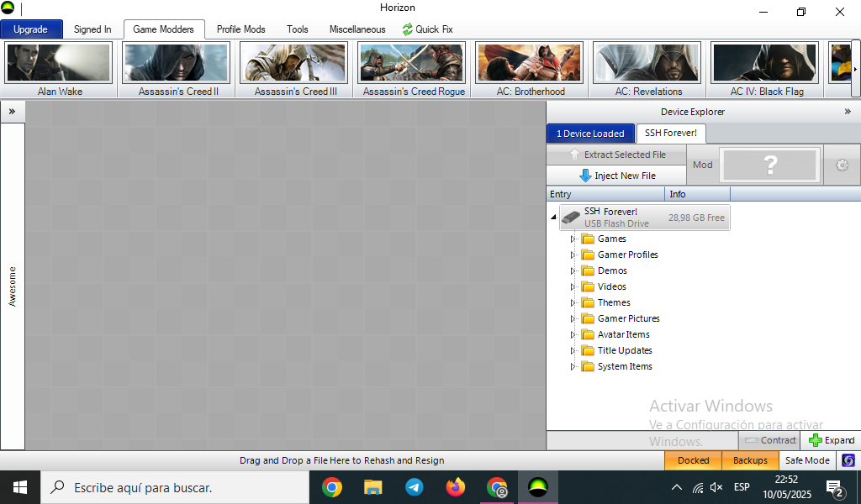
Task: Open the notifications center icon
Action: click(835, 487)
